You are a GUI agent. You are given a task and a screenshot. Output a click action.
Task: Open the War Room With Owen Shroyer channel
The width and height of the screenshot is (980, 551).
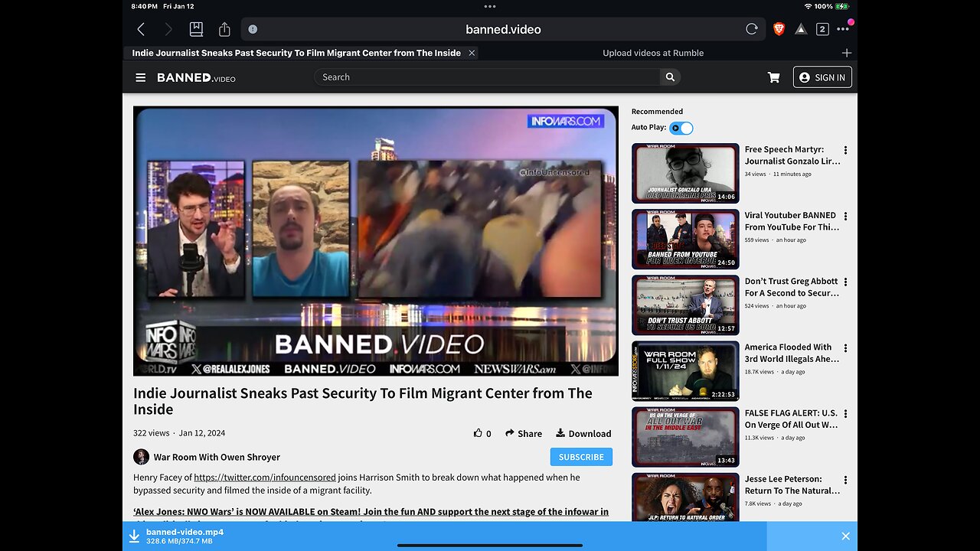(x=217, y=457)
